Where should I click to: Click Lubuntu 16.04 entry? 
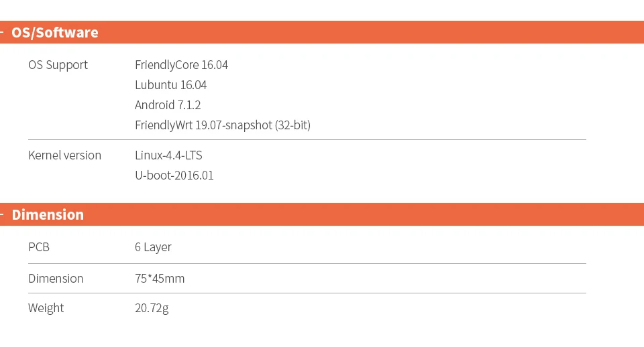[x=170, y=85]
